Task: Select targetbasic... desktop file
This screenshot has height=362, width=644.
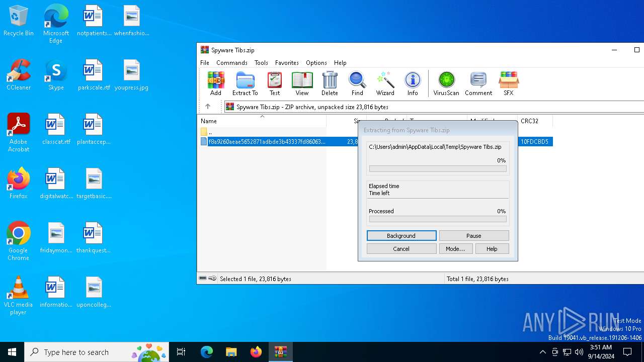Action: [x=94, y=184]
